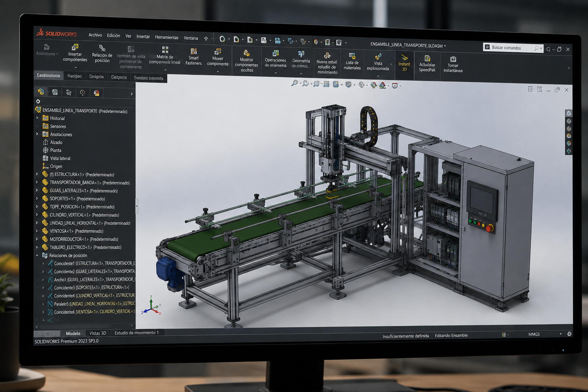The image size is (588, 392).
Task: Open the Edición menu
Action: (113, 35)
